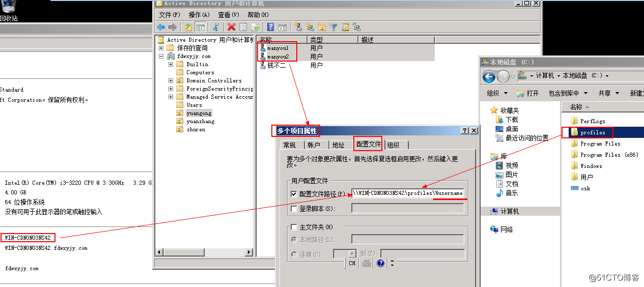Click the 描述 column header in Active Directory
Image resolution: width=644 pixels, height=287 pixels.
[x=397, y=39]
